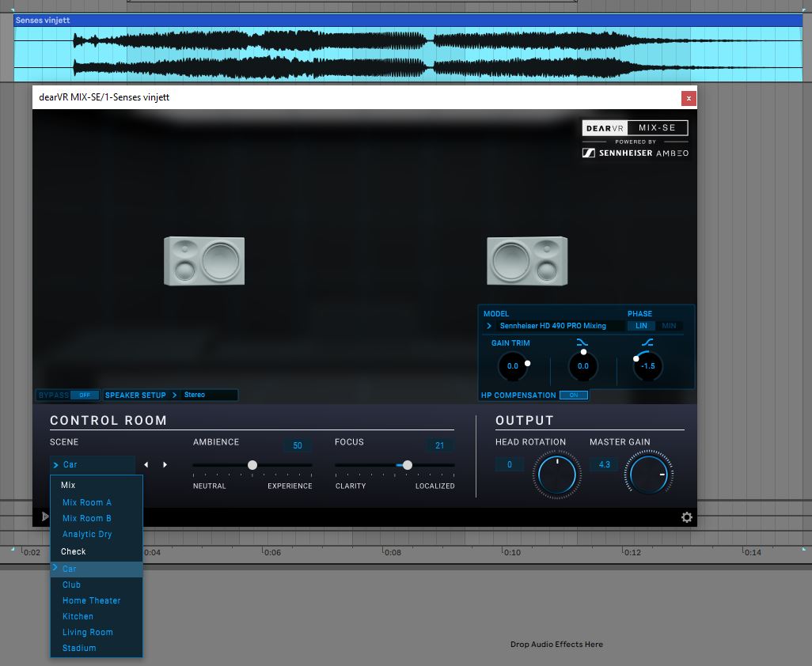Click the Master Gain knob
This screenshot has height=666, width=812.
[649, 475]
